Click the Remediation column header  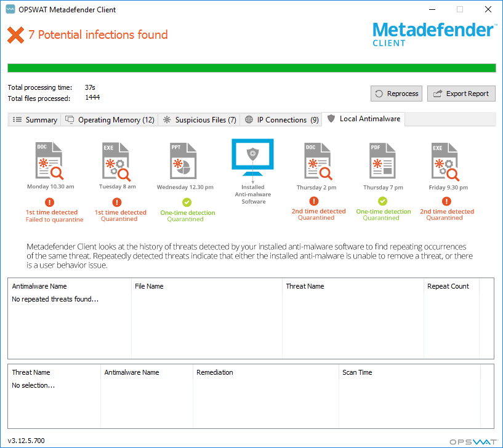[x=266, y=372]
